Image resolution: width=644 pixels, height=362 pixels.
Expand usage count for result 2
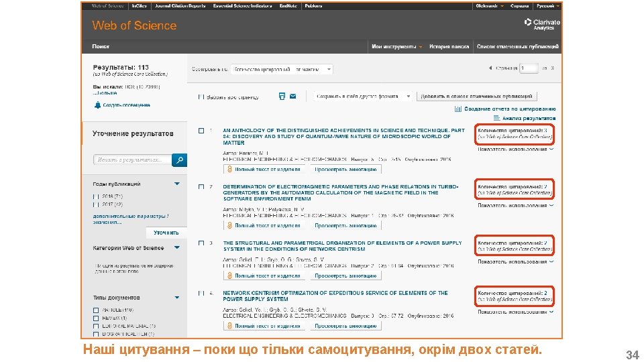515,206
